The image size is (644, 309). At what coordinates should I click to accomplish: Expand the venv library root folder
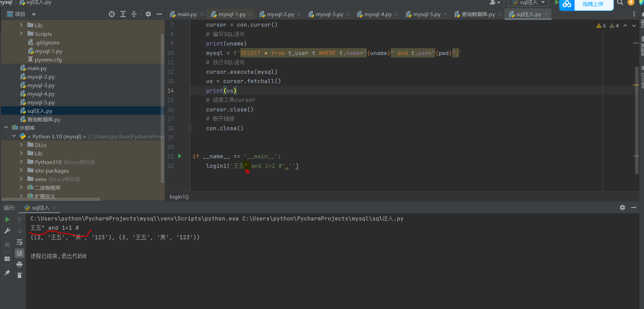coord(21,179)
